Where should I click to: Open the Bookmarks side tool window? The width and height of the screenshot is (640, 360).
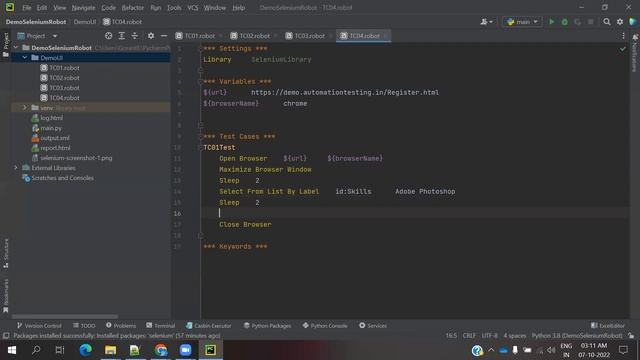6,296
